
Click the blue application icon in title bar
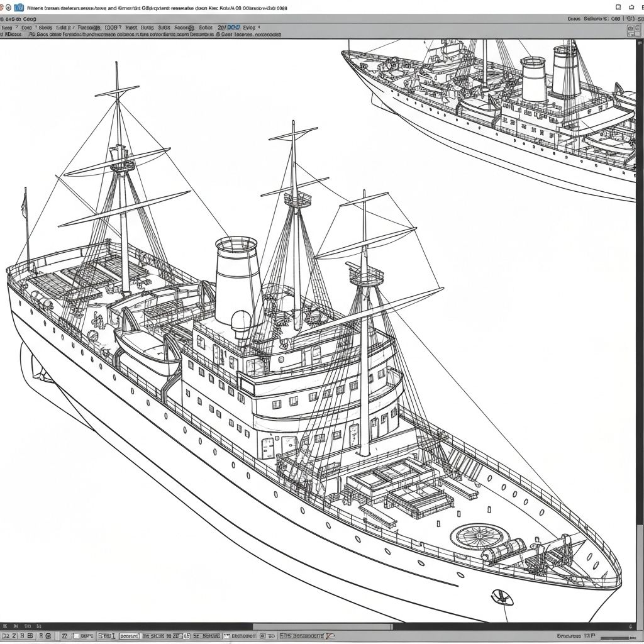coord(19,8)
